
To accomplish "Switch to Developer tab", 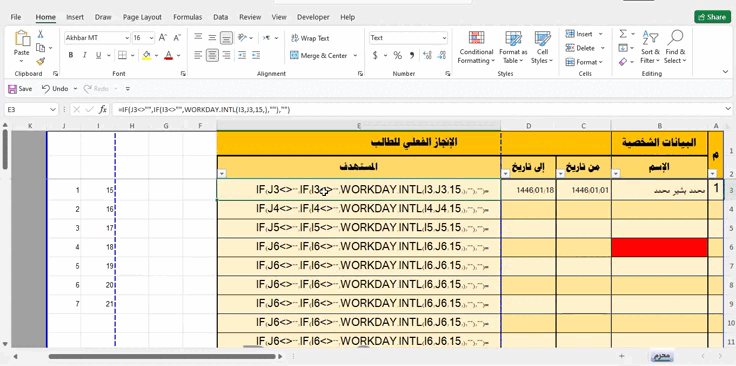I will [x=313, y=17].
